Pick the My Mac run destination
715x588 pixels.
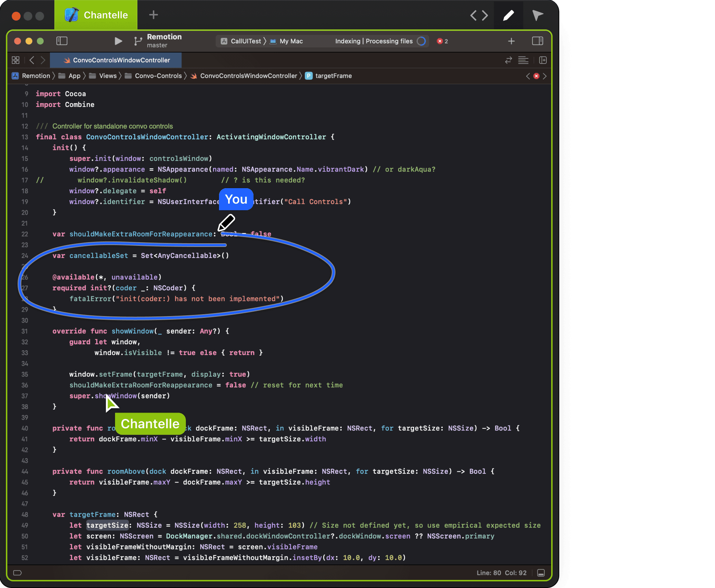point(287,41)
